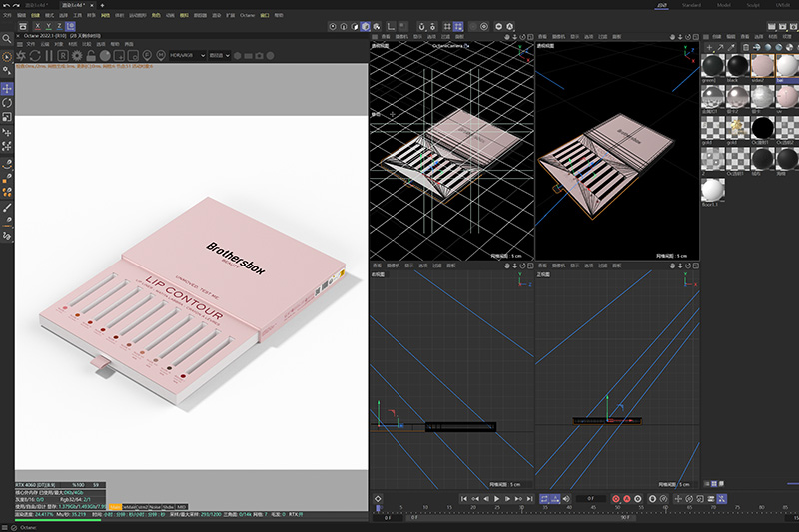799x532 pixels.
Task: Toggle Z axis lock
Action: click(59, 26)
